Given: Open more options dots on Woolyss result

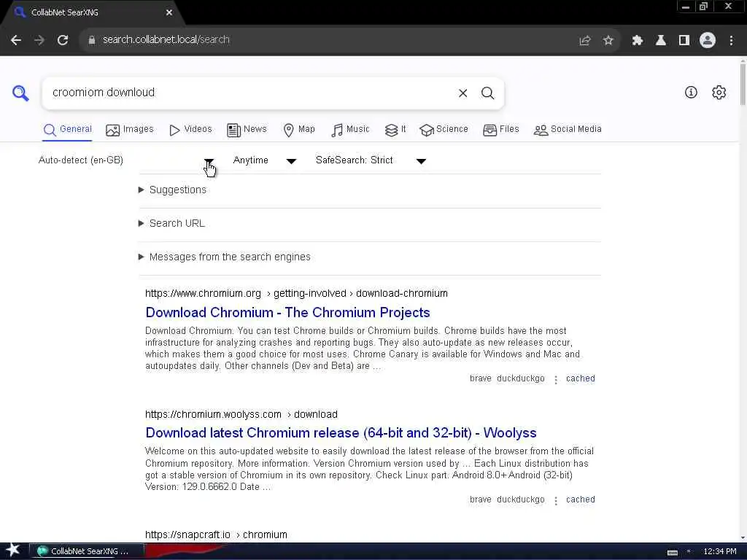Looking at the screenshot, I should click(x=555, y=500).
